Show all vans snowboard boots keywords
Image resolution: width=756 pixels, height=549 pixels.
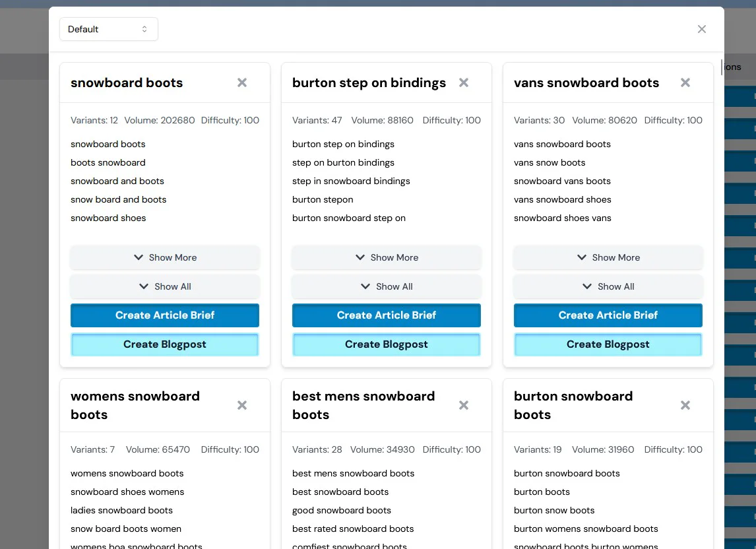[608, 286]
